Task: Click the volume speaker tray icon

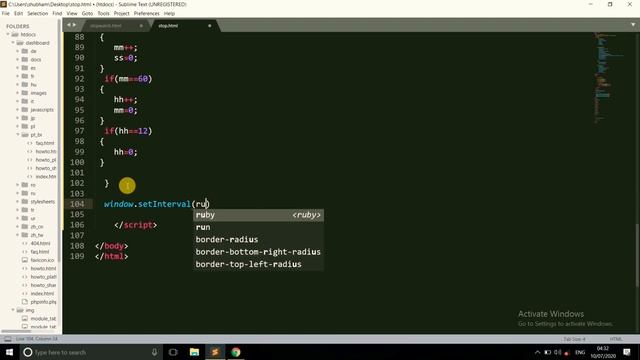Action: pyautogui.click(x=557, y=352)
